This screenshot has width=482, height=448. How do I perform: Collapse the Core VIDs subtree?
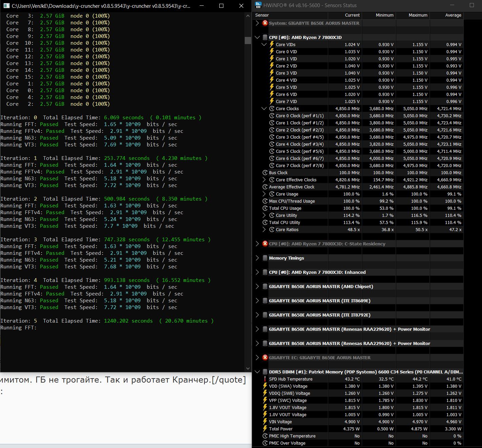[264, 44]
